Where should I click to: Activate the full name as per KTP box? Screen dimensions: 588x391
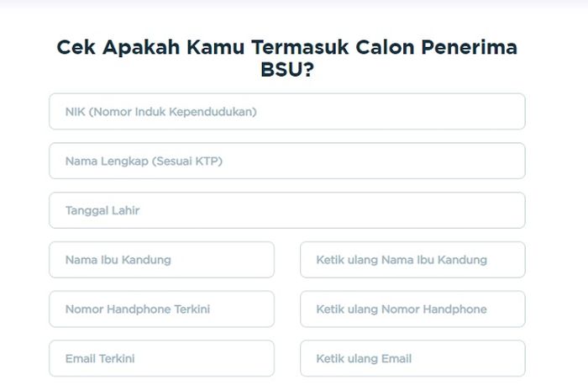(286, 161)
